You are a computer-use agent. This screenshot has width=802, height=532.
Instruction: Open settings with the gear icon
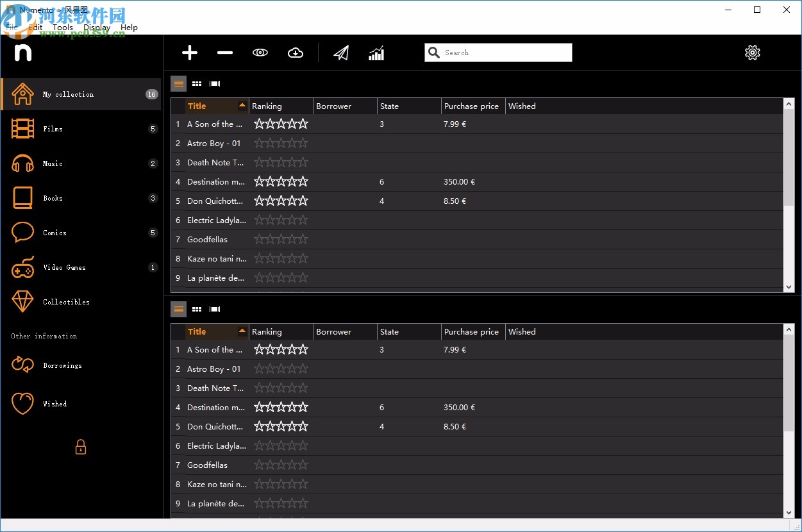pos(752,53)
